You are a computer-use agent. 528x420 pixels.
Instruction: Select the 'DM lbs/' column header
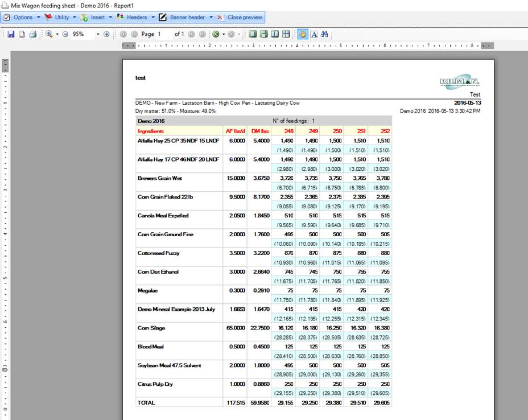(x=260, y=131)
